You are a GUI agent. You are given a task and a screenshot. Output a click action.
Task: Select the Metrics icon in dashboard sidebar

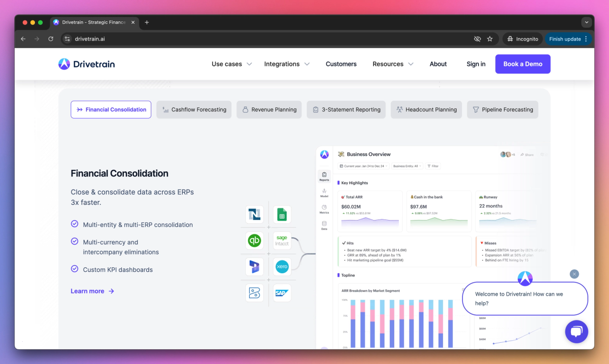(324, 209)
